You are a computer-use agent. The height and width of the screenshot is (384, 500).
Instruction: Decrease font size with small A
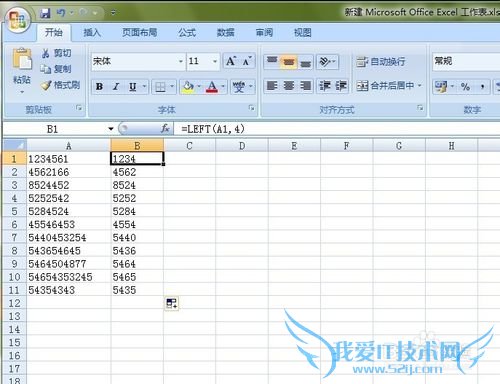(x=247, y=61)
